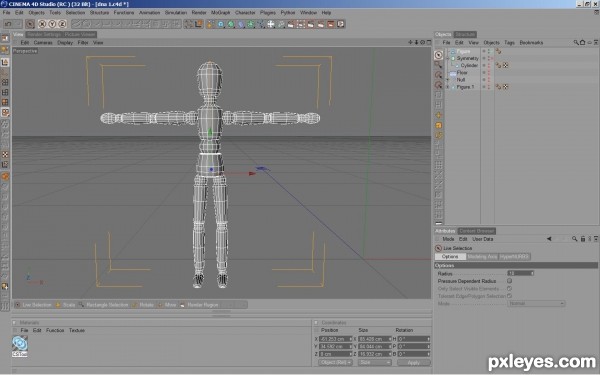This screenshot has height=375, width=600.
Task: Open the Python menu
Action: pos(288,13)
